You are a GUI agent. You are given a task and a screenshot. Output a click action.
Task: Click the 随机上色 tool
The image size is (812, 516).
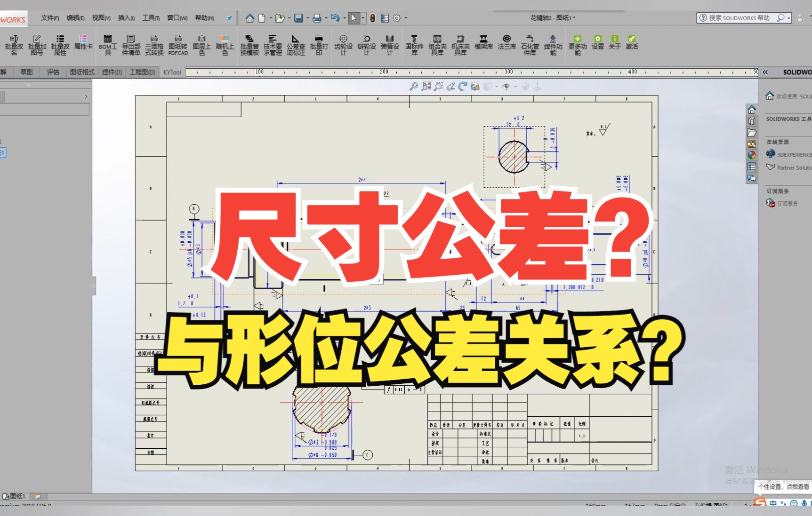225,45
